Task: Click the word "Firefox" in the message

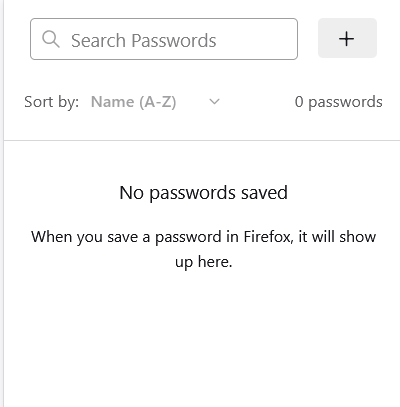Action: pos(268,237)
